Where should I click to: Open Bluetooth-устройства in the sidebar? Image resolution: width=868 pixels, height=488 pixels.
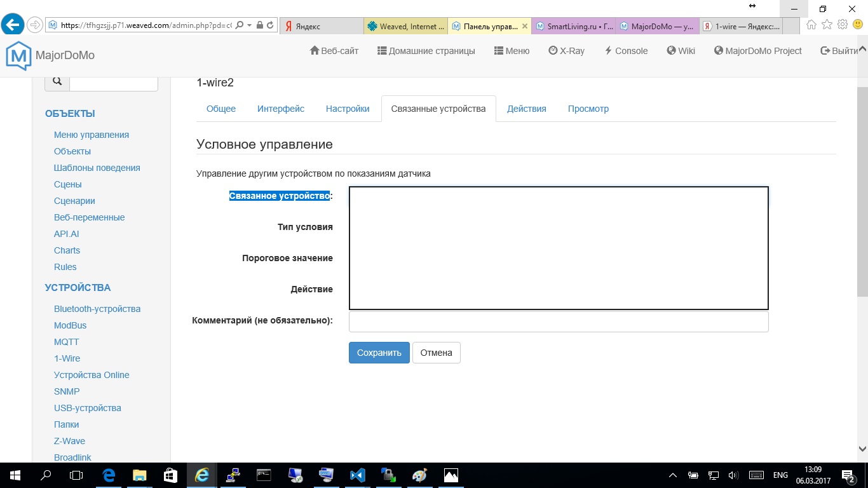click(x=97, y=309)
